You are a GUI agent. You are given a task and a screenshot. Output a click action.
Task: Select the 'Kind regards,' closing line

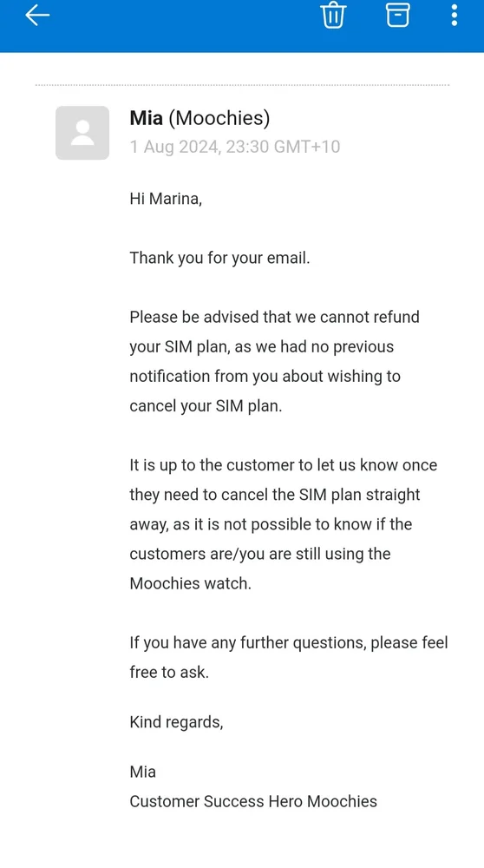coord(176,722)
